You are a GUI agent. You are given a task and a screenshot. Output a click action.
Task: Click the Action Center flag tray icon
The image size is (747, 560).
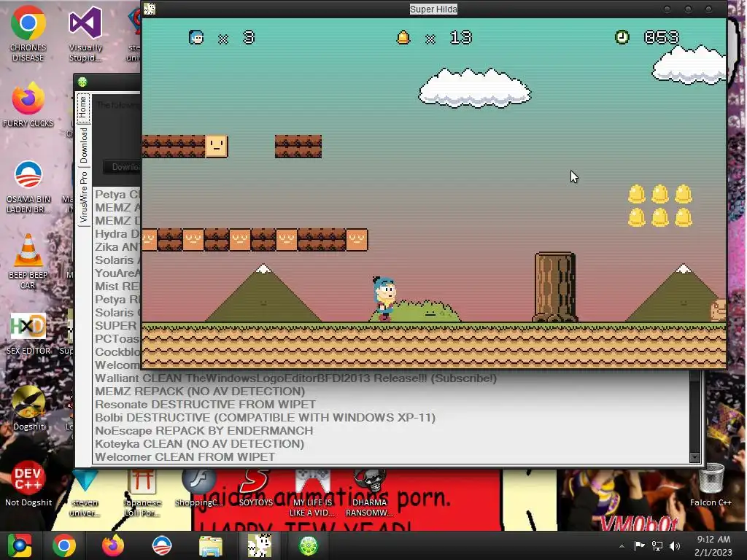click(639, 545)
